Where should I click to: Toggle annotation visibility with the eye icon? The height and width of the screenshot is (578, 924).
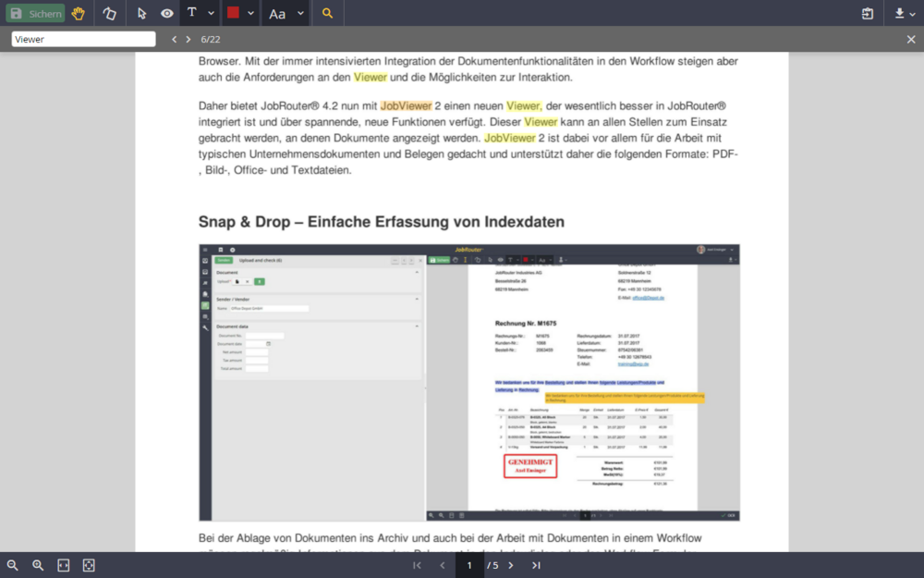166,13
